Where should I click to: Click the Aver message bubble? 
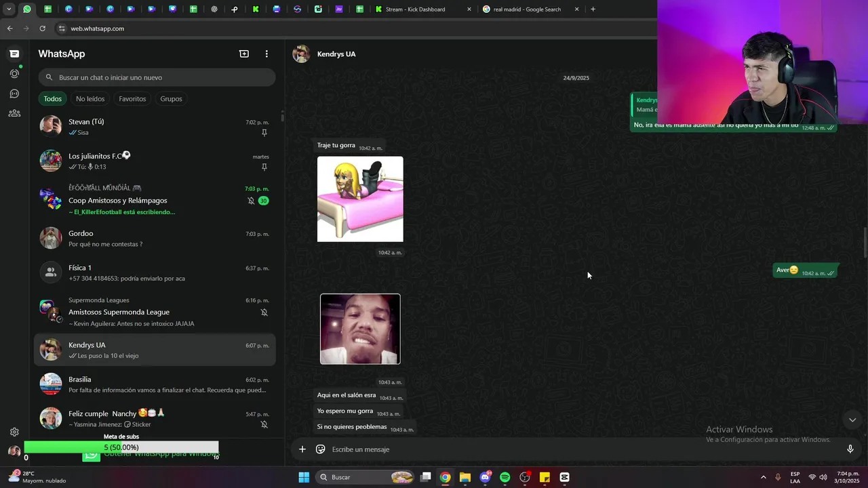806,270
